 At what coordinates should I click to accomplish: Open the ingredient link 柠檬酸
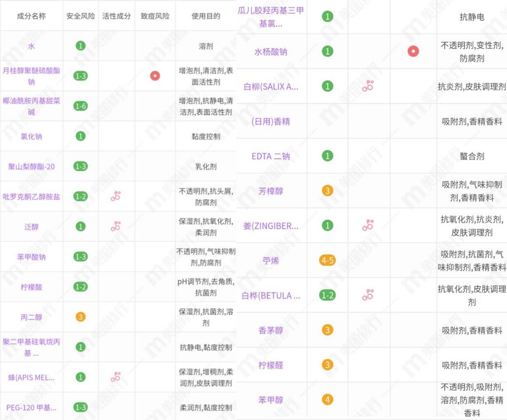pyautogui.click(x=31, y=287)
